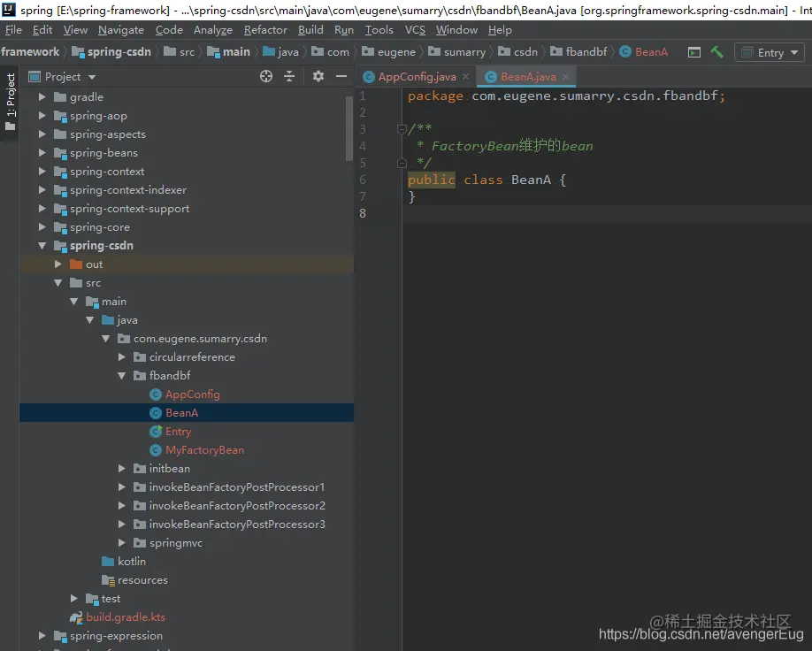Click fold end marker at line 5
The width and height of the screenshot is (812, 651).
[x=402, y=163]
